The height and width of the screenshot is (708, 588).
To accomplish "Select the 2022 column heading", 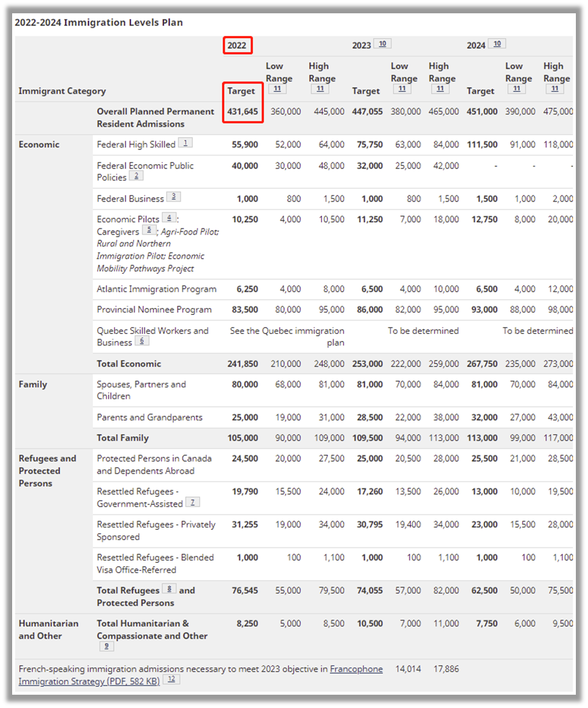I will pyautogui.click(x=237, y=46).
